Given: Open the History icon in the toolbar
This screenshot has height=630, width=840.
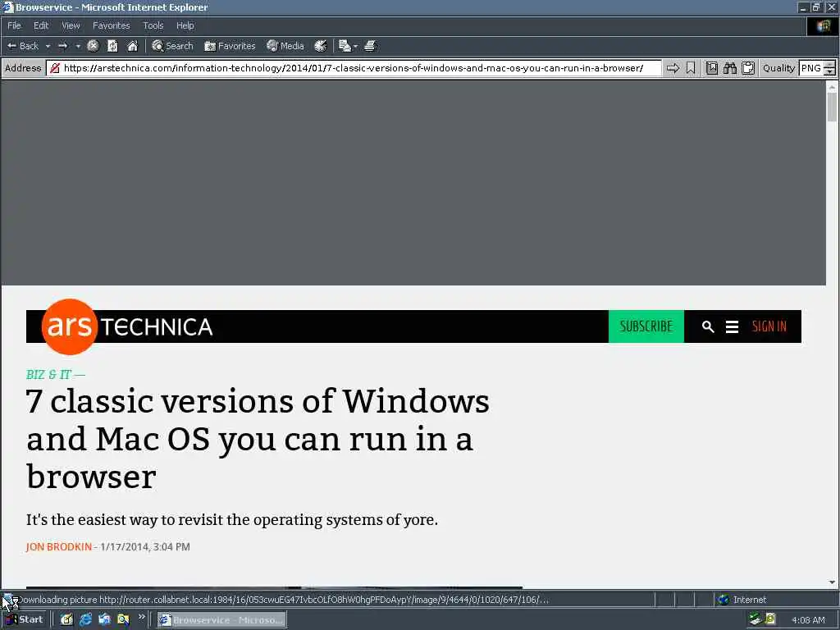Looking at the screenshot, I should (x=321, y=46).
